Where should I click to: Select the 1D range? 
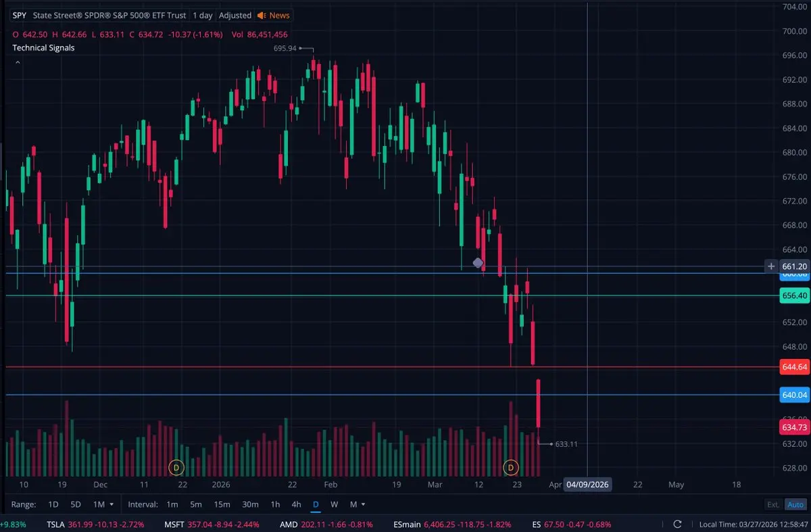point(53,504)
